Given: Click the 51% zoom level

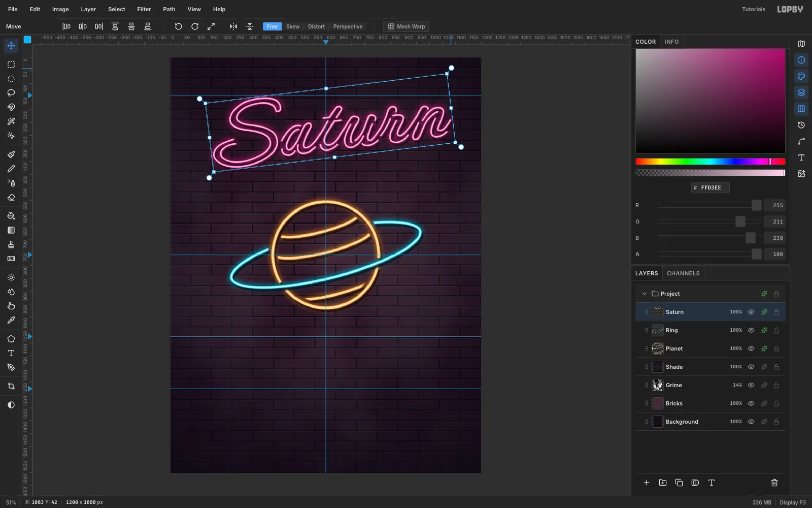Looking at the screenshot, I should (11, 502).
